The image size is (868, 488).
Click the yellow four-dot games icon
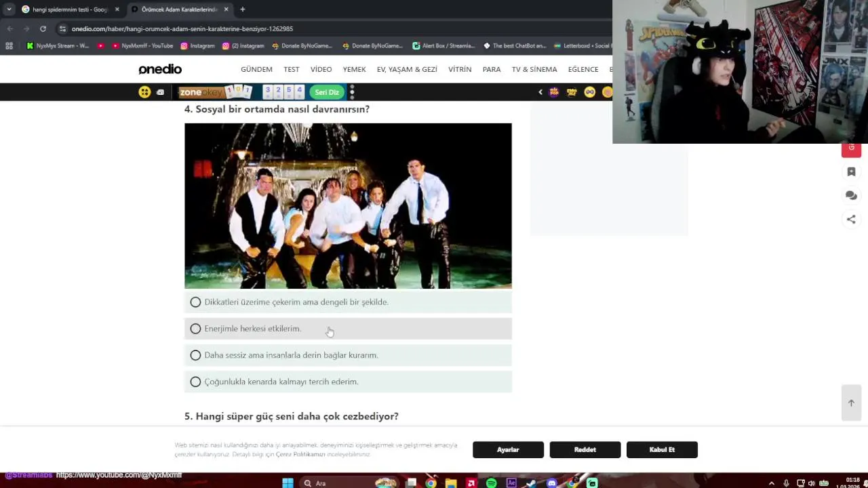click(144, 92)
